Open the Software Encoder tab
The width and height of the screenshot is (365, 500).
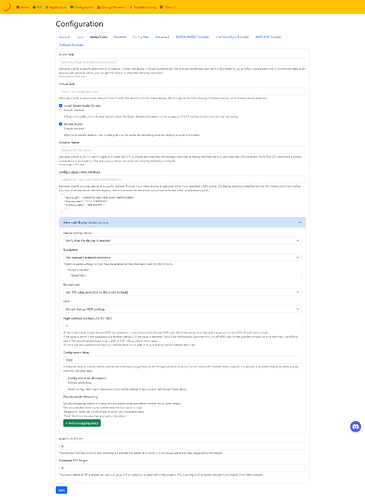click(x=71, y=45)
